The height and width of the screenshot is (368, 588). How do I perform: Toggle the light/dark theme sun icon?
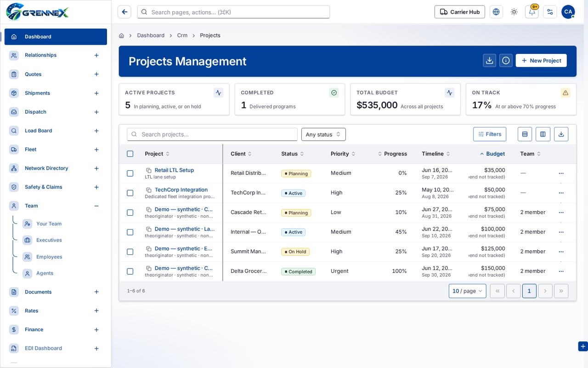514,12
